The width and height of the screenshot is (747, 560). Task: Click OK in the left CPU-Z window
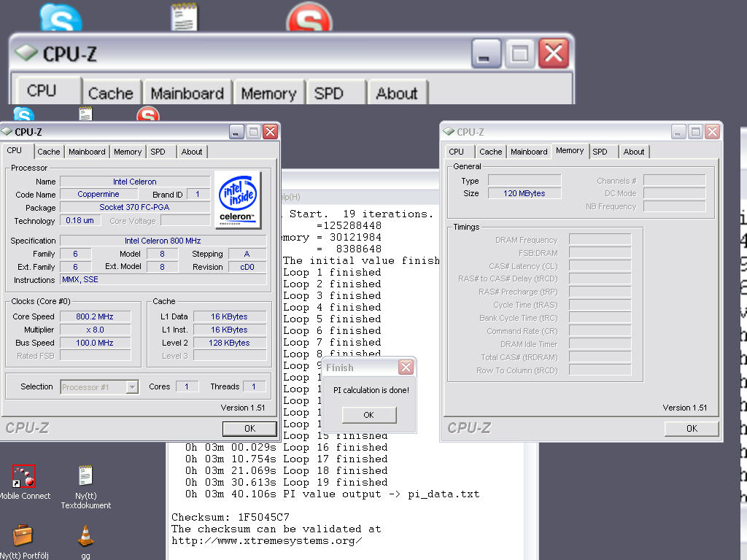point(249,429)
